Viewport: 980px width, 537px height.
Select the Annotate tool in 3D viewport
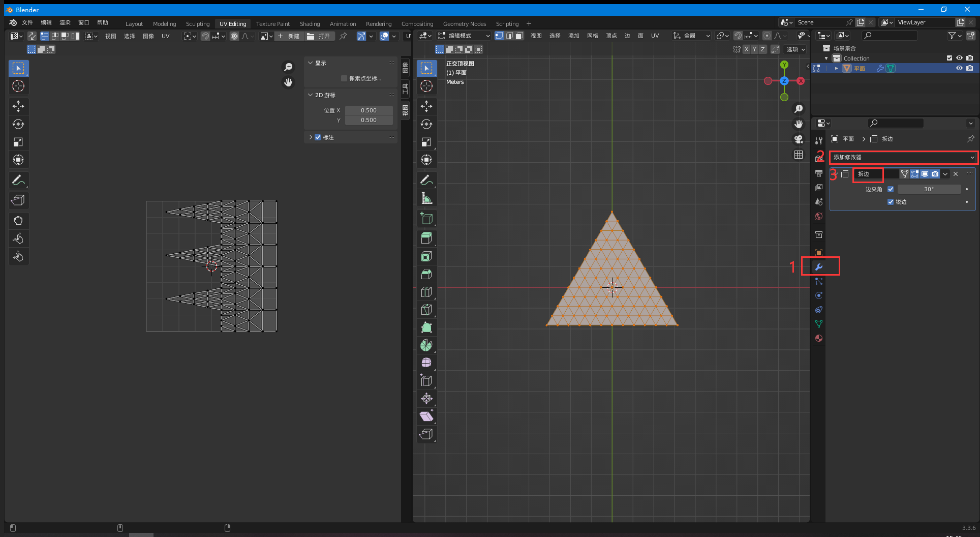click(x=426, y=180)
